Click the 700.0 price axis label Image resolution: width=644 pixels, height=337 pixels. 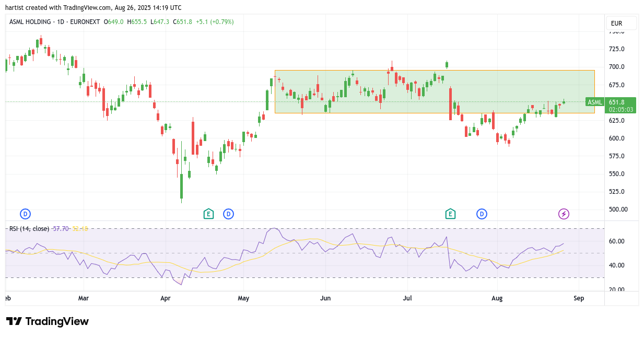(x=616, y=67)
